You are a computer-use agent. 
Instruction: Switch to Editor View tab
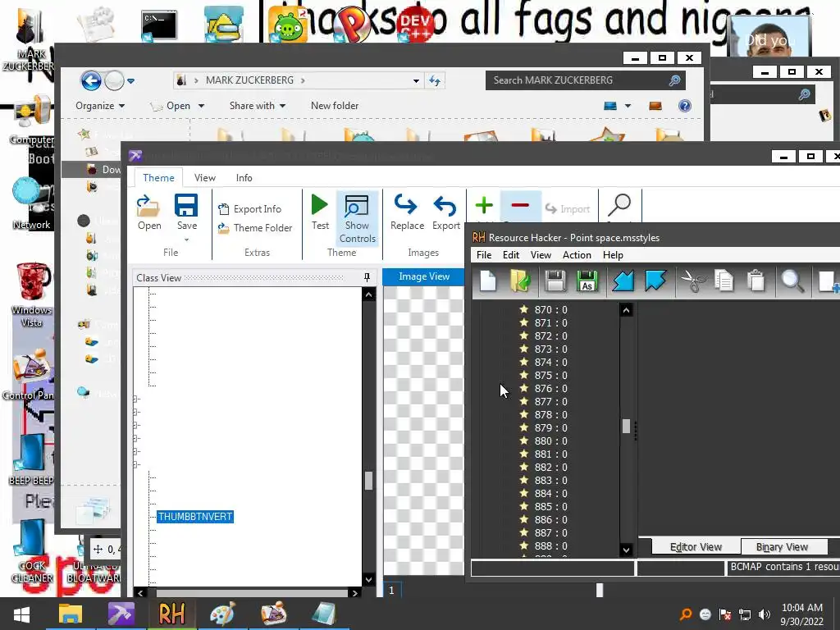[696, 547]
